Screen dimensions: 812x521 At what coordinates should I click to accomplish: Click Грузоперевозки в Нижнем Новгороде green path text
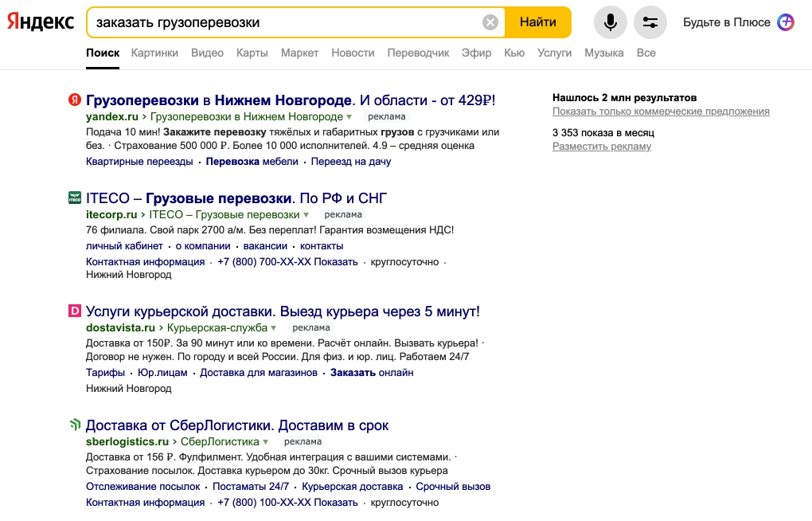[x=247, y=116]
